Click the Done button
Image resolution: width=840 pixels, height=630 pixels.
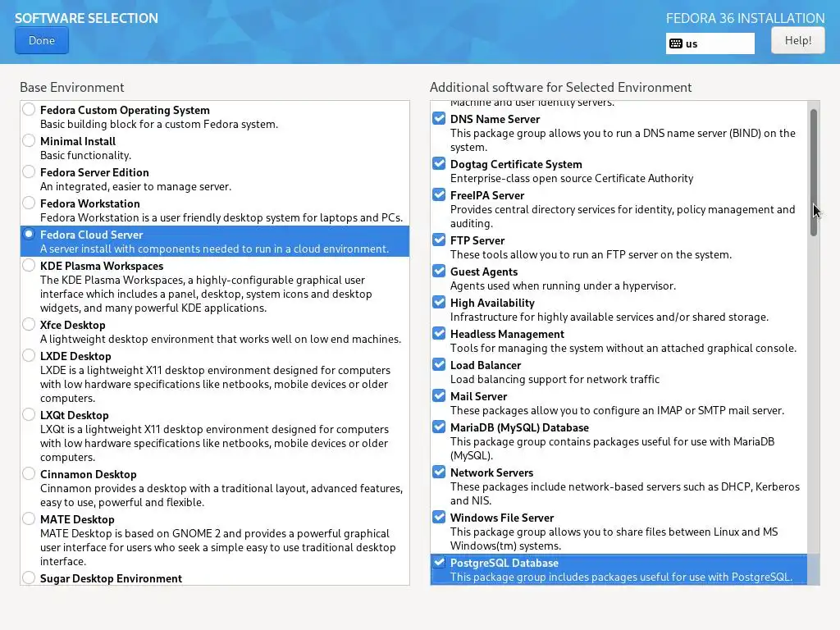(42, 41)
